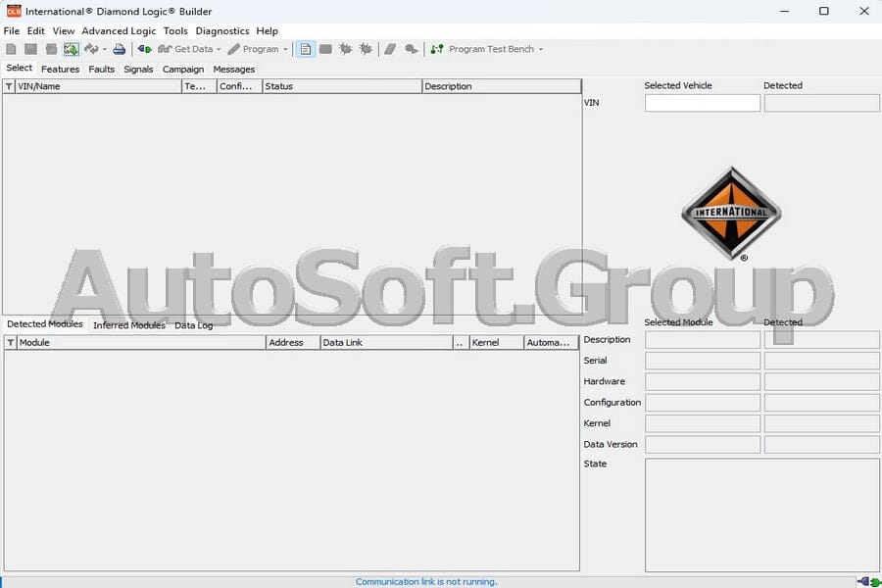Click the Communication link is not running message
This screenshot has width=882, height=588.
click(x=425, y=580)
